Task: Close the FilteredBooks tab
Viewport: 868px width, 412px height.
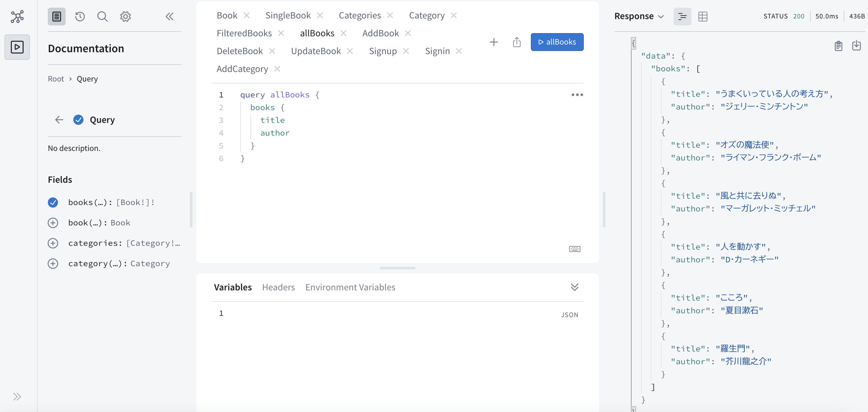Action: (x=281, y=33)
